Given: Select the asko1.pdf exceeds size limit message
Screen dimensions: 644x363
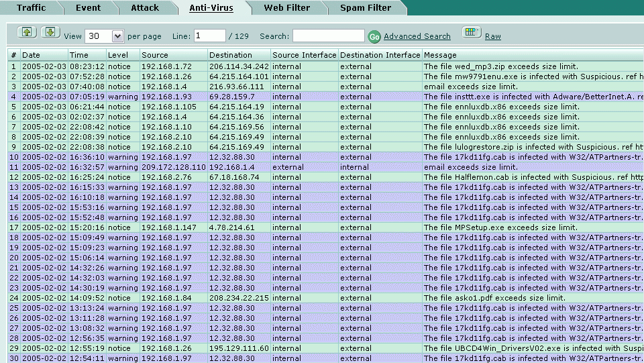Looking at the screenshot, I should pos(494,298).
